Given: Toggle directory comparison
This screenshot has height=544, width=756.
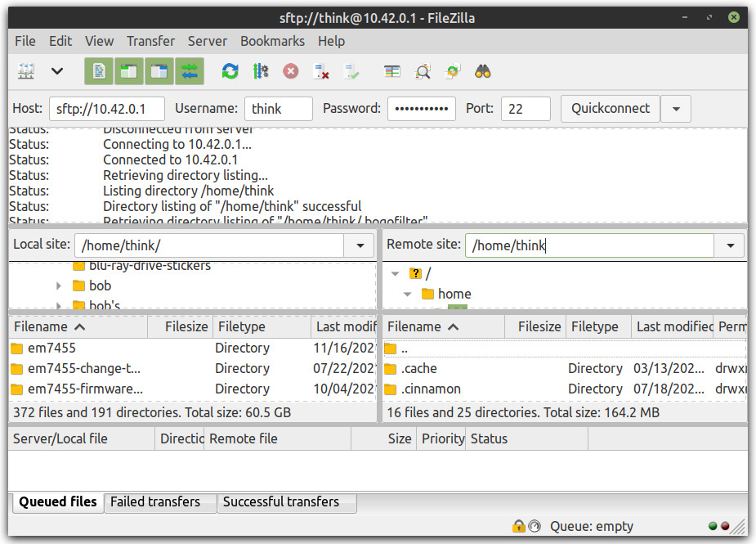Looking at the screenshot, I should pyautogui.click(x=423, y=71).
